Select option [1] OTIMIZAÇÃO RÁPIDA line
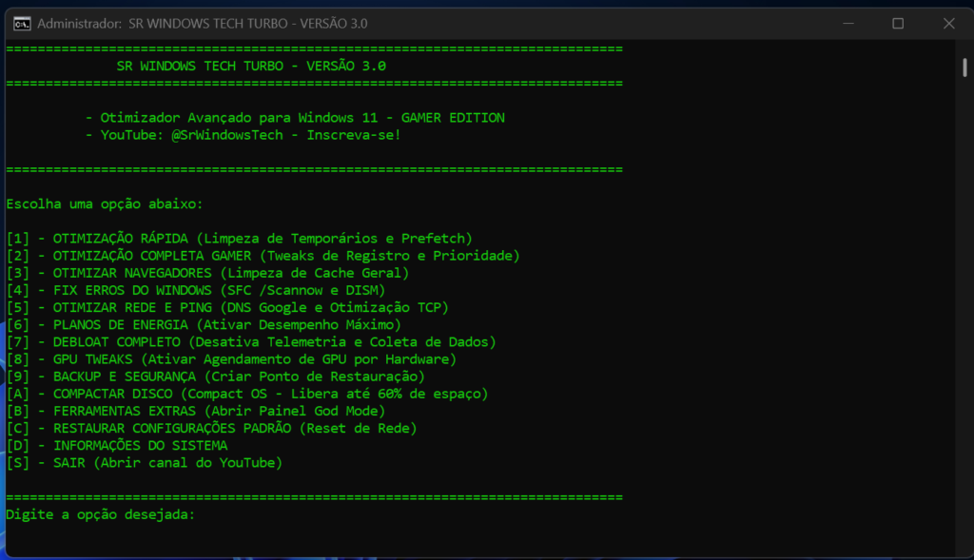Viewport: 974px width, 560px height. tap(239, 239)
